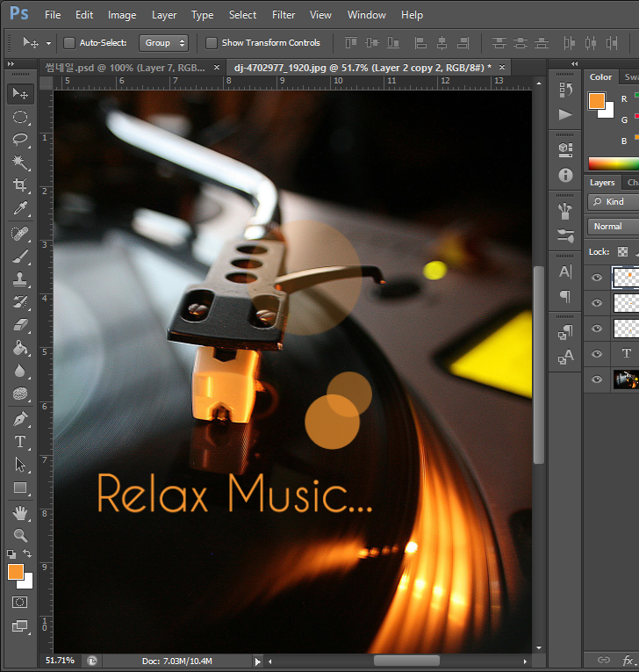Viewport: 639px width, 672px height.
Task: Open the Info panel icon
Action: point(565,175)
